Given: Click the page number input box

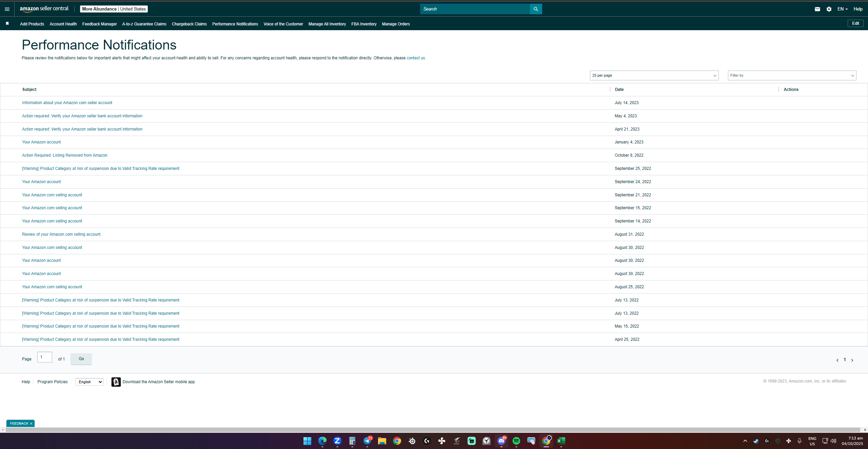Looking at the screenshot, I should pyautogui.click(x=44, y=357).
